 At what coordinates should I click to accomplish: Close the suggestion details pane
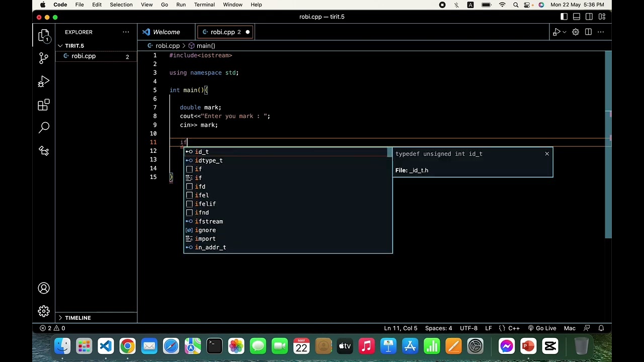click(547, 154)
